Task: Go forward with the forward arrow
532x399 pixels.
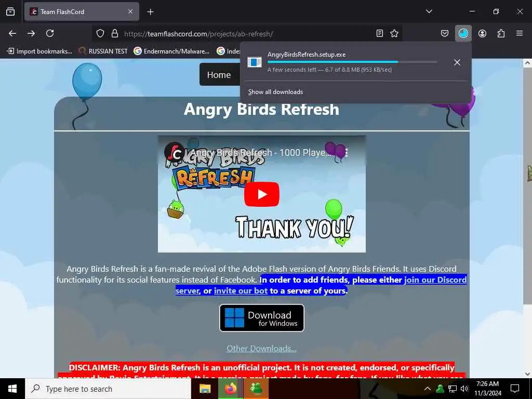Action: click(31, 33)
